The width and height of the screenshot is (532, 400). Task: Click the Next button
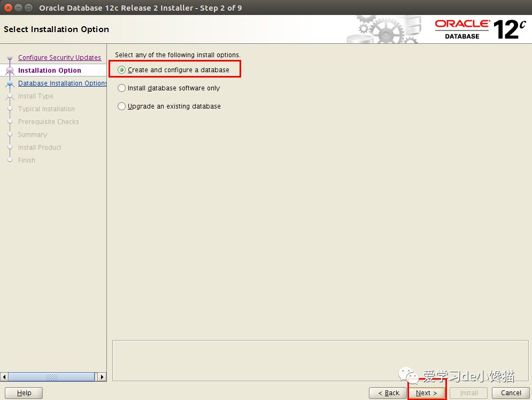pyautogui.click(x=427, y=393)
